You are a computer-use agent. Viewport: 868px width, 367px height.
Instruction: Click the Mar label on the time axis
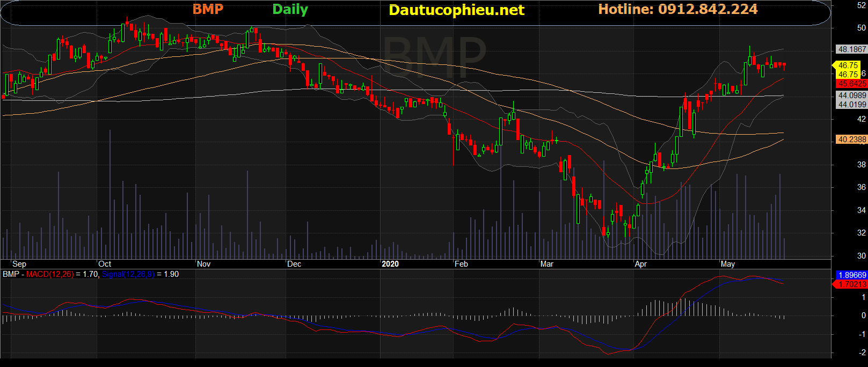click(x=546, y=264)
